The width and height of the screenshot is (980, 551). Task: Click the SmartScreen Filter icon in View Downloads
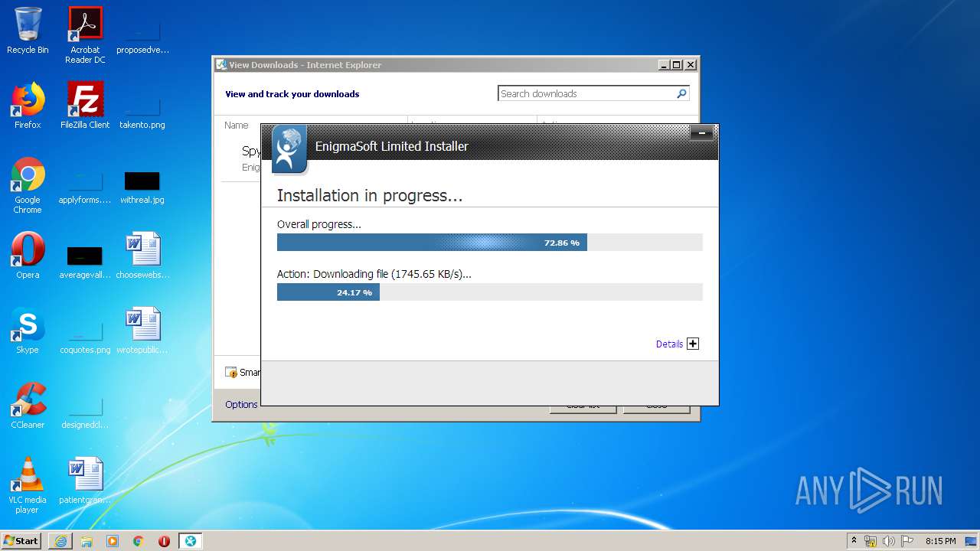[x=231, y=373]
